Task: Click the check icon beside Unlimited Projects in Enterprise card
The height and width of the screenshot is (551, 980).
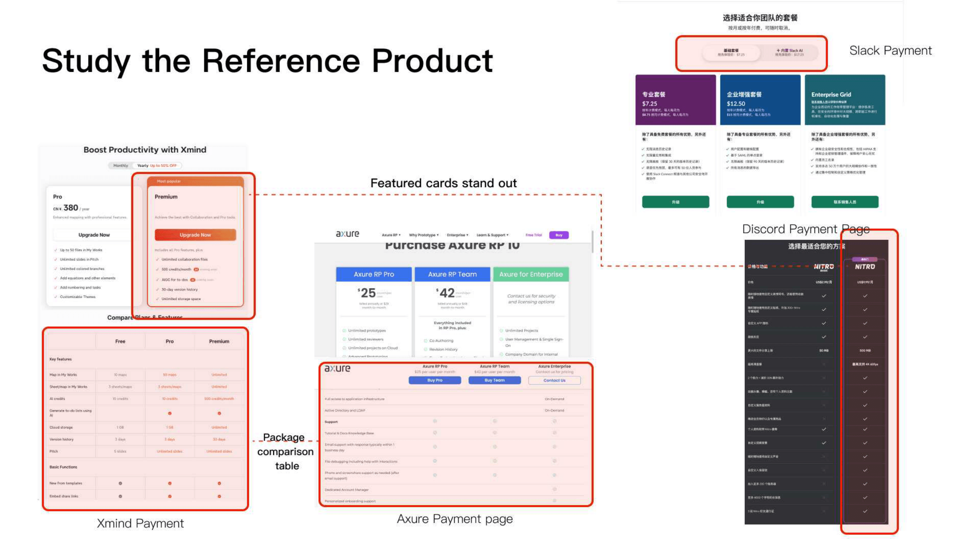Action: pos(501,331)
